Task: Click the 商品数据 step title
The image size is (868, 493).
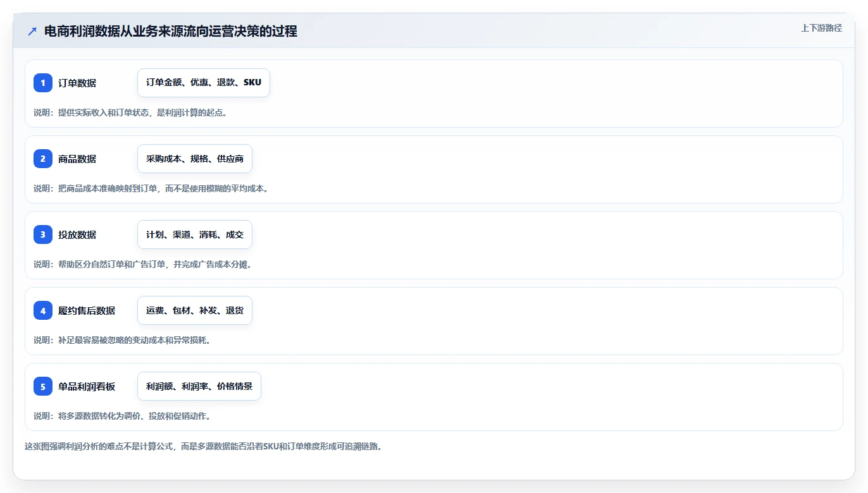Action: click(x=77, y=159)
